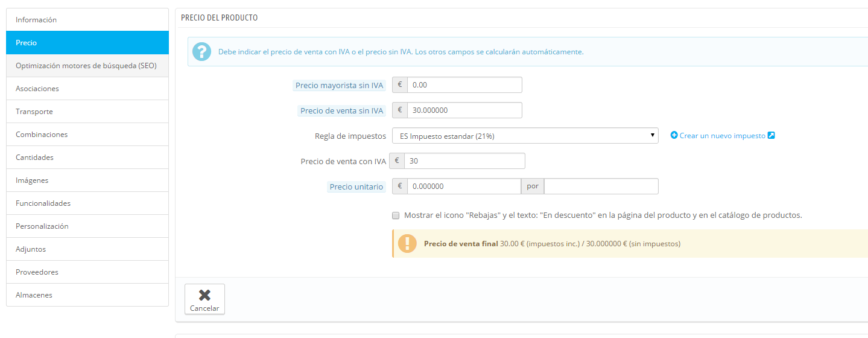Click euro symbol beside Precio de venta con IVA
This screenshot has width=868, height=338.
[x=396, y=161]
